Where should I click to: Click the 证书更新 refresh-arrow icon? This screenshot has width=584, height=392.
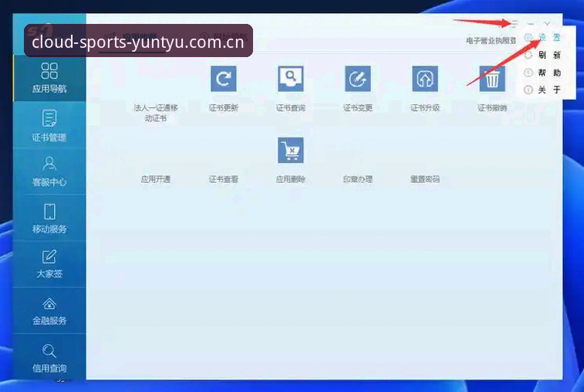(224, 79)
